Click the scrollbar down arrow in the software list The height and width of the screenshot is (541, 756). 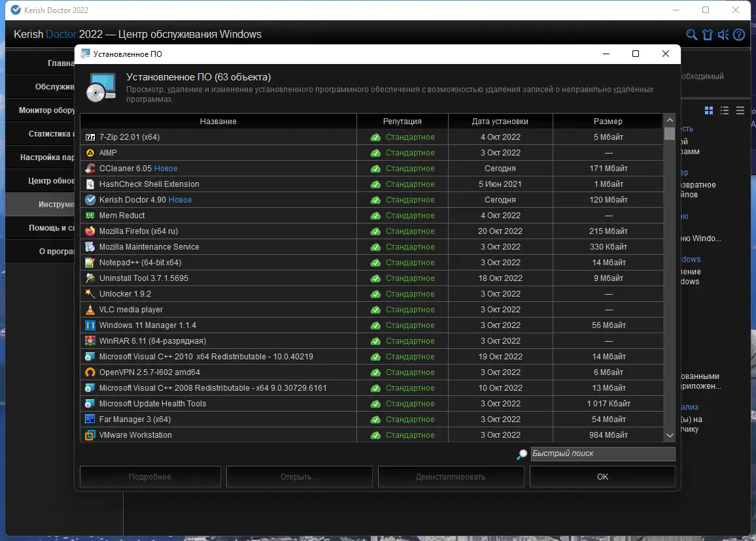tap(669, 436)
